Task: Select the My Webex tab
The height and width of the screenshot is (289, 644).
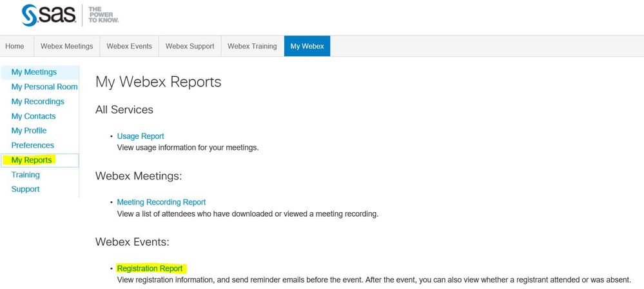Action: tap(307, 46)
